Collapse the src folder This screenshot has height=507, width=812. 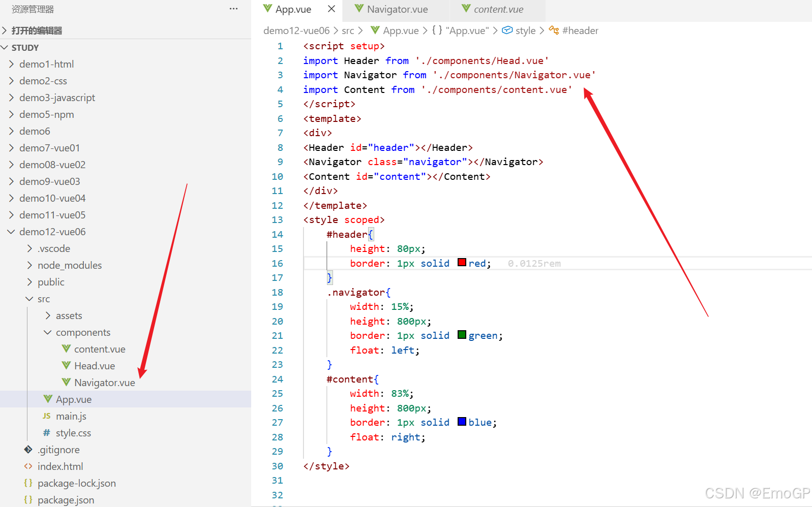click(x=29, y=299)
